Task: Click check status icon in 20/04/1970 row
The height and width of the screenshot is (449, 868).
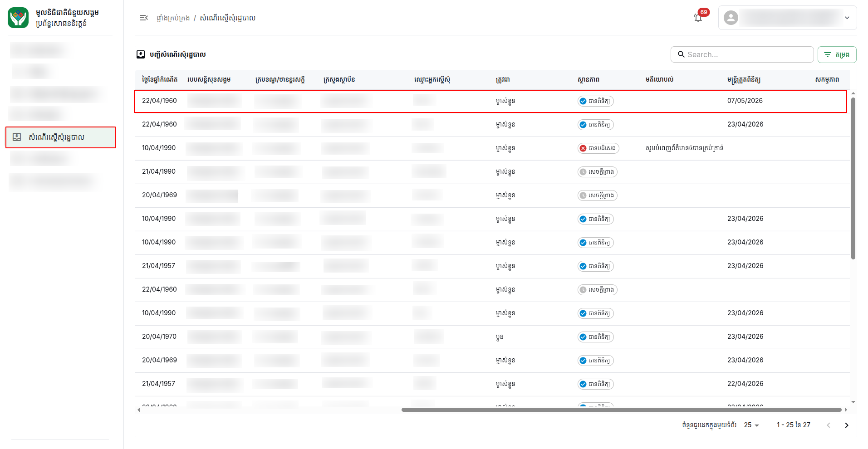Action: point(583,337)
